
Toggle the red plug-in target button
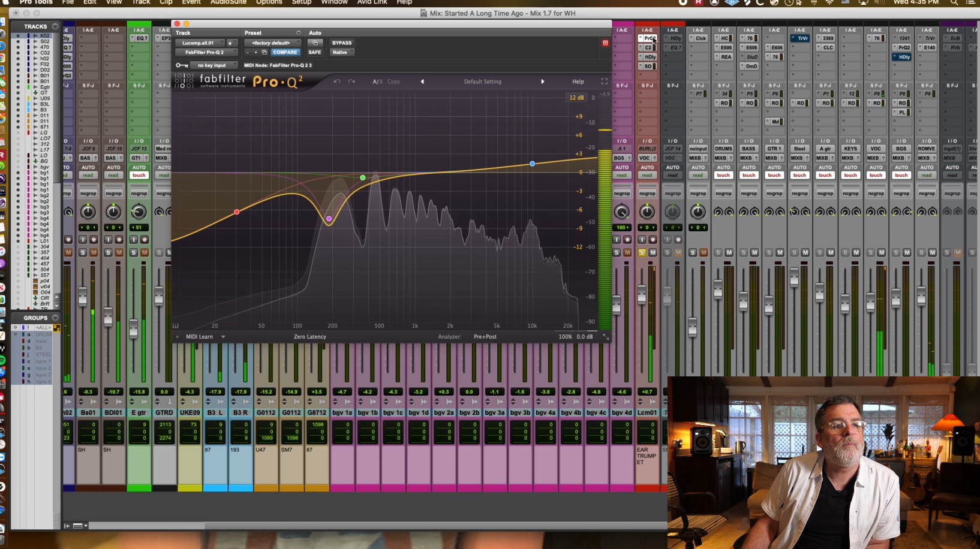pos(605,43)
